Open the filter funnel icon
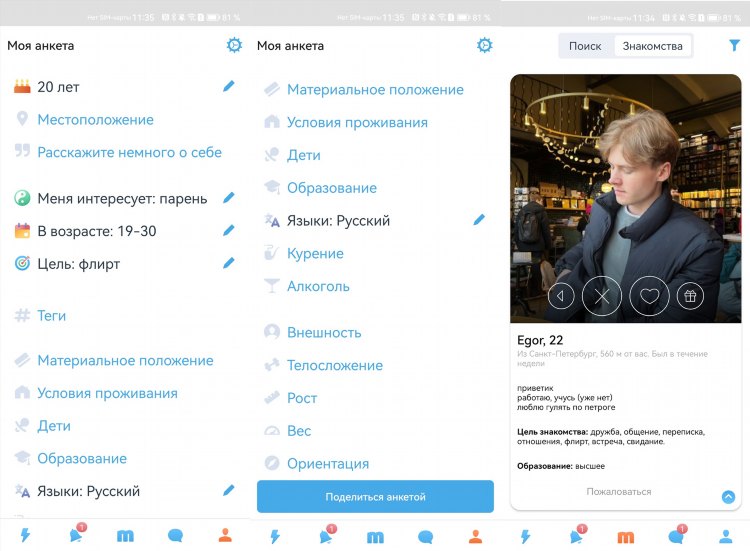 click(734, 45)
